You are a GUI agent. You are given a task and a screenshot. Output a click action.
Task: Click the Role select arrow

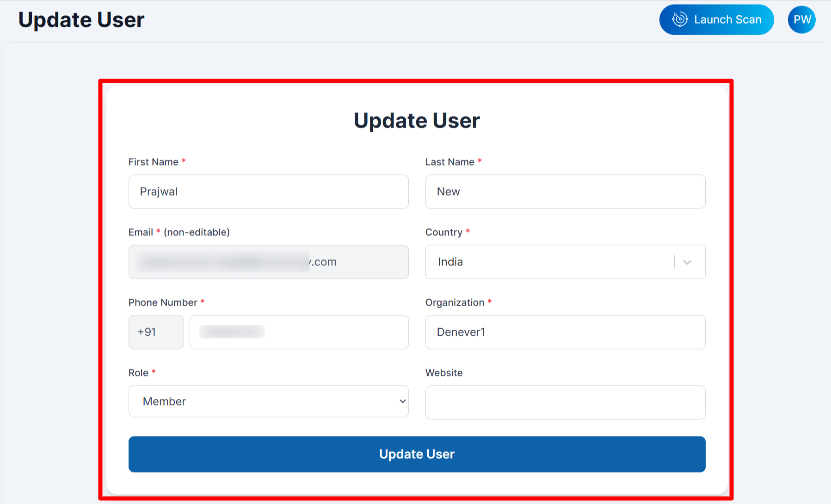[x=402, y=401]
